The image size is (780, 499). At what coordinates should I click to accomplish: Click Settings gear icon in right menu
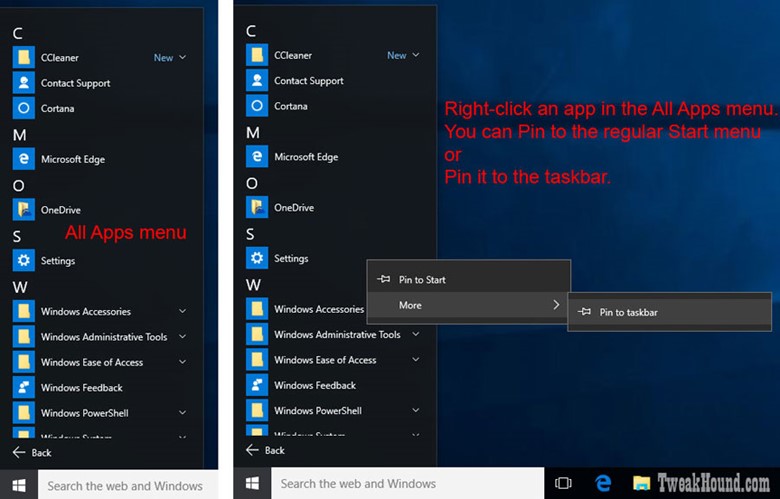click(x=257, y=258)
